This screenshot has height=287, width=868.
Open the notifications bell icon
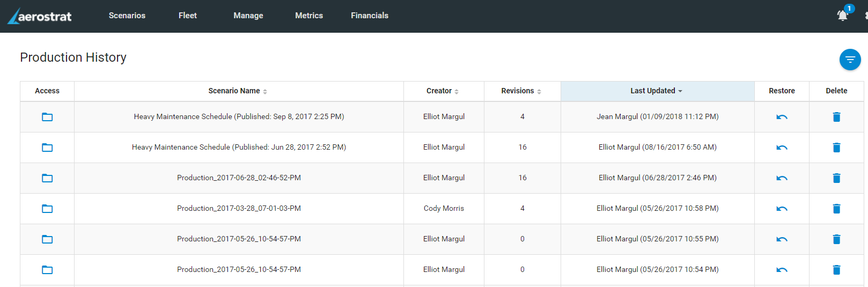(843, 15)
